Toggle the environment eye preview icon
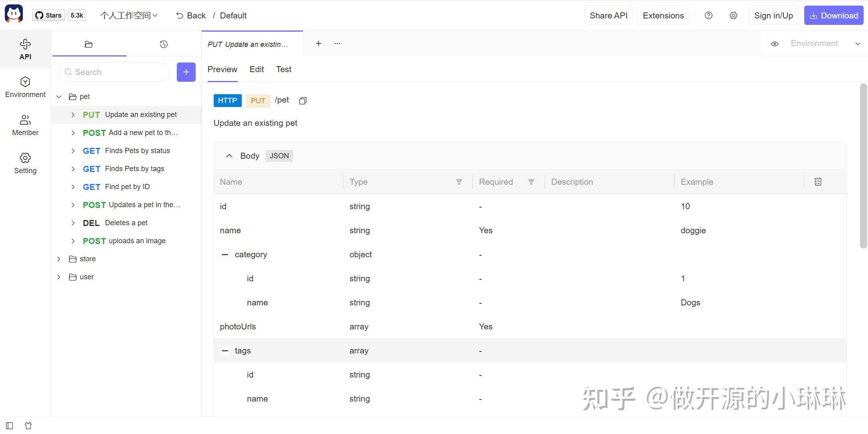868x434 pixels. point(775,44)
